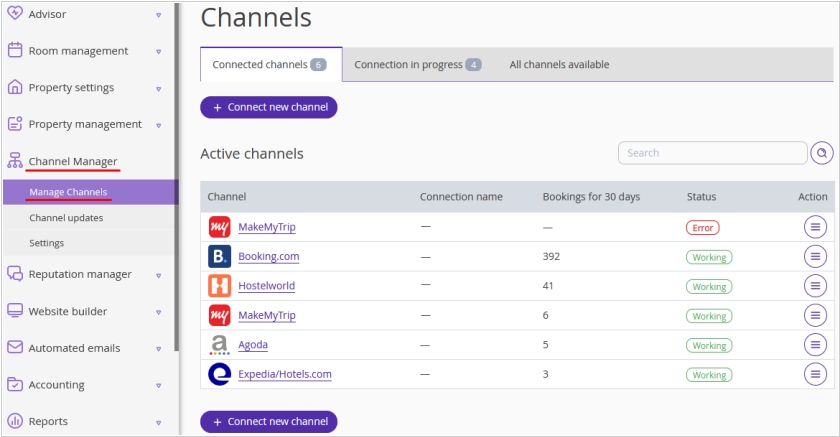840x437 pixels.
Task: Switch to All channels available tab
Action: pyautogui.click(x=559, y=65)
